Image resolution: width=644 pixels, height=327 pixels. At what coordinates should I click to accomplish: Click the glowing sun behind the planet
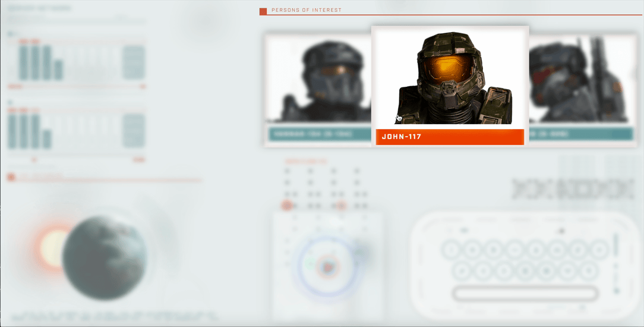point(52,248)
